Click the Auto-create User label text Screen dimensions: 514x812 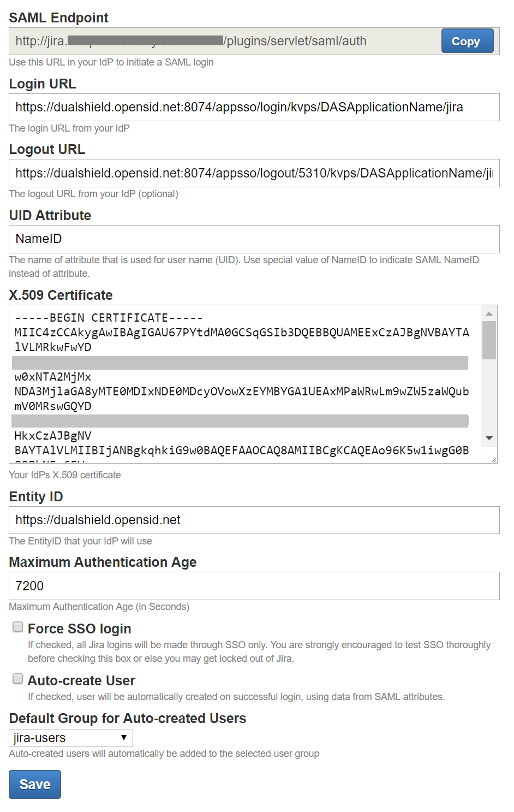click(81, 680)
